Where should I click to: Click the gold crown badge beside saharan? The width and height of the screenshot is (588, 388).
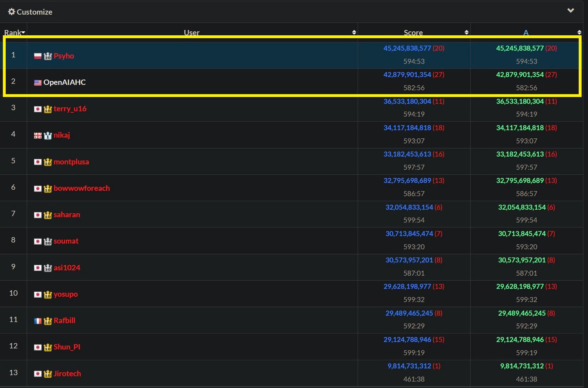tap(48, 215)
